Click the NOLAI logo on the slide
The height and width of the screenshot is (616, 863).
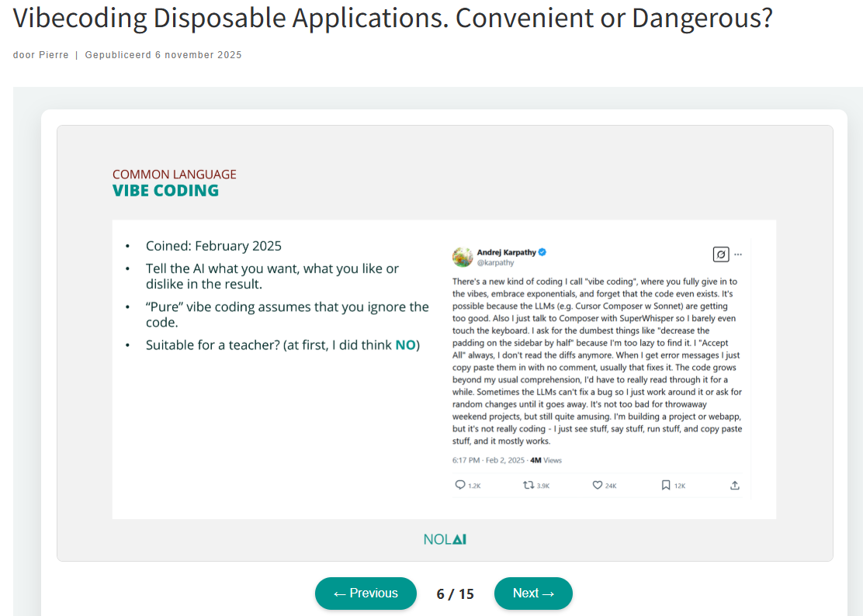[x=445, y=539]
